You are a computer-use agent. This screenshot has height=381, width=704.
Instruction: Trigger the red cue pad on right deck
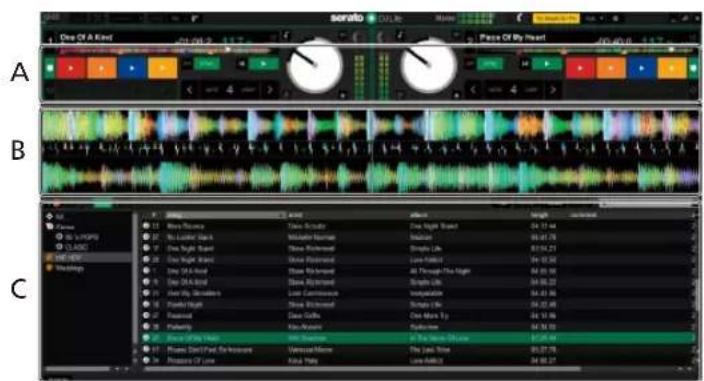click(x=581, y=68)
